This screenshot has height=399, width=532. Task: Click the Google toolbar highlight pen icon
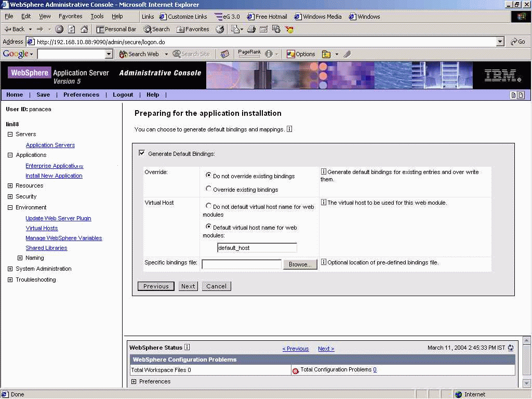pyautogui.click(x=347, y=54)
